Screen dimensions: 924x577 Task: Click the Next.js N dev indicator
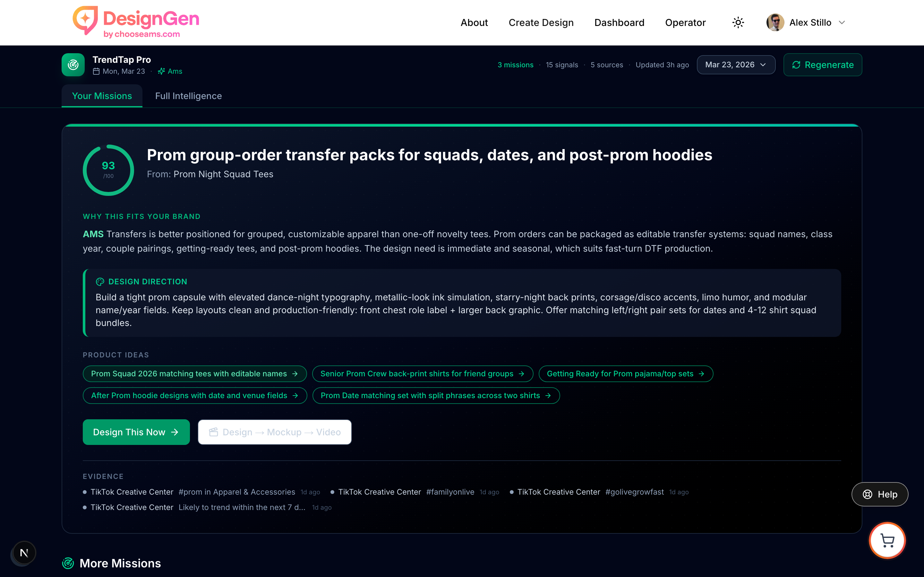point(24,553)
